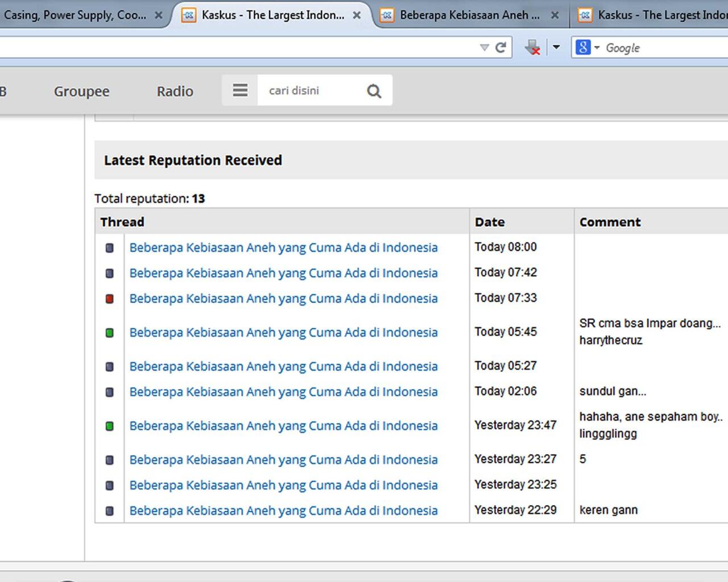Click the 'Yesterday 23:47' date cell
728x582 pixels.
[515, 425]
